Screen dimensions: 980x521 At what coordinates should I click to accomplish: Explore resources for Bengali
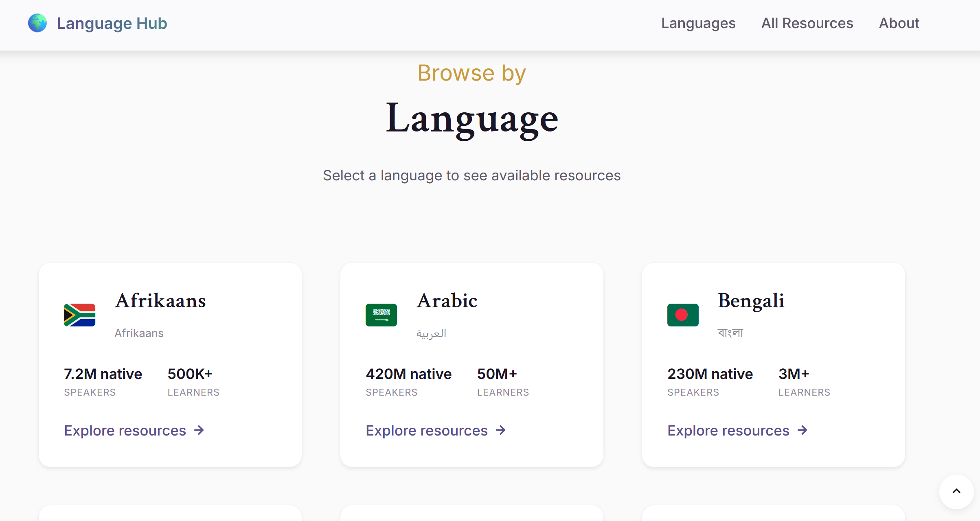click(728, 431)
